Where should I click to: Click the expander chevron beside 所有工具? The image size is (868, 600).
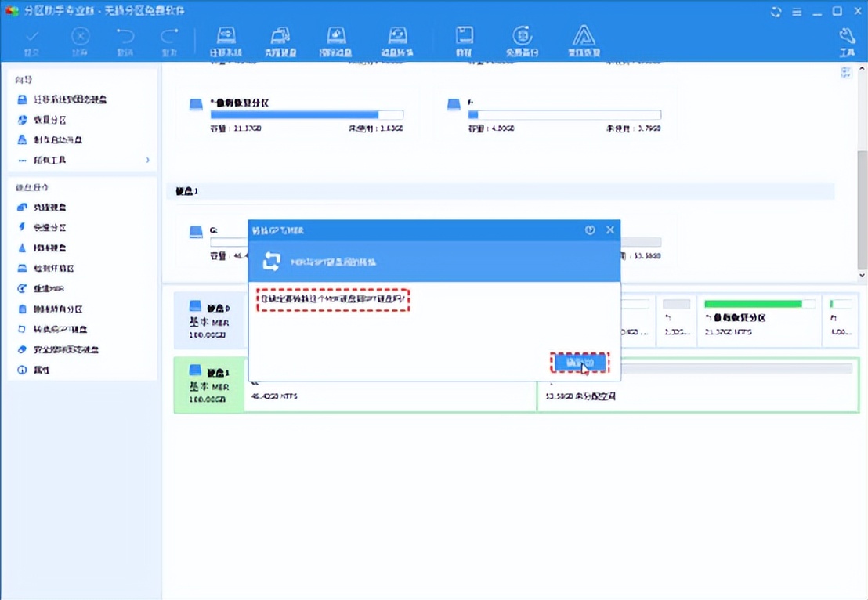coord(147,160)
